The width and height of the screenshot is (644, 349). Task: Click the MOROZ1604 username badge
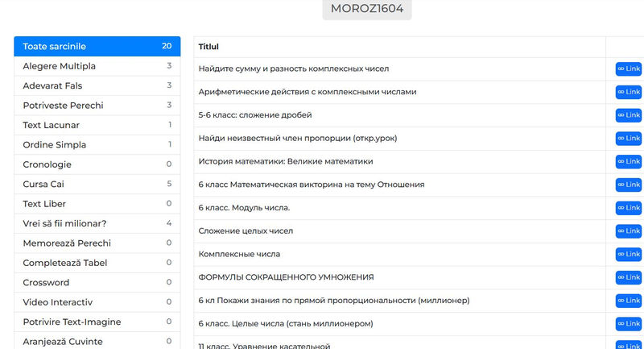[367, 9]
